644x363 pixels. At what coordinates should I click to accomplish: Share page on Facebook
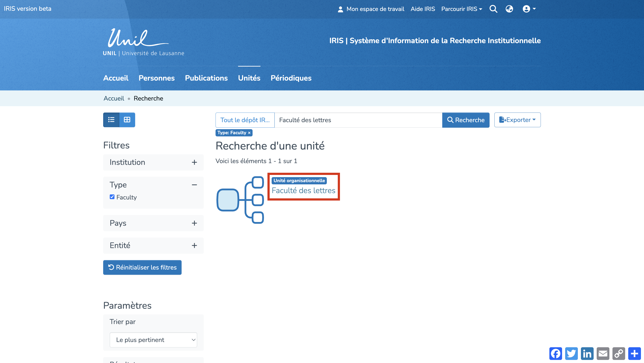556,354
